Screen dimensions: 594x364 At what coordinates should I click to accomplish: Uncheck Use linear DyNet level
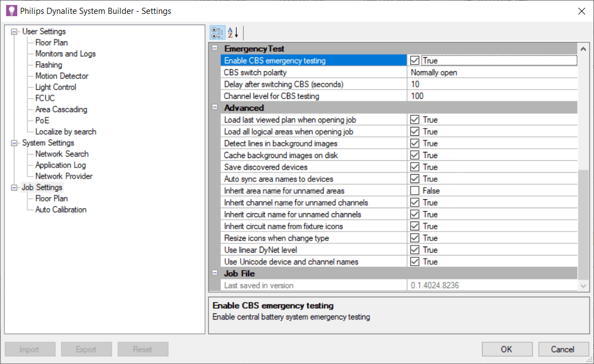(x=415, y=249)
